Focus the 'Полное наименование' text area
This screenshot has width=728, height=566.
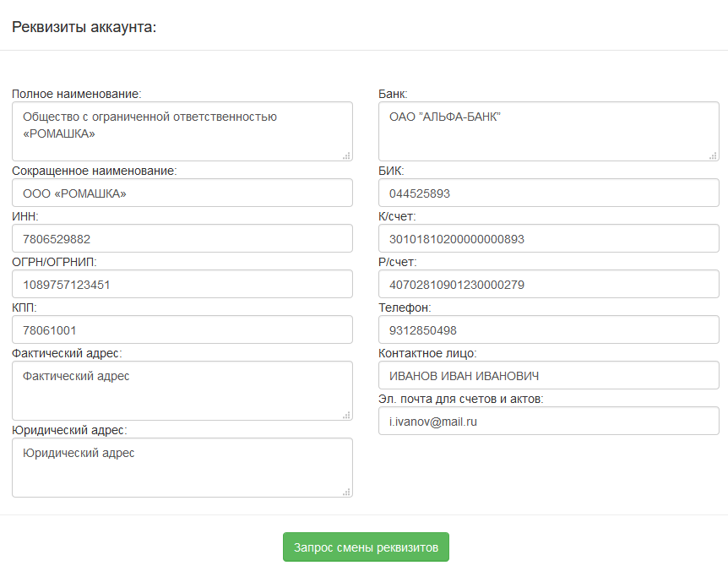(182, 131)
